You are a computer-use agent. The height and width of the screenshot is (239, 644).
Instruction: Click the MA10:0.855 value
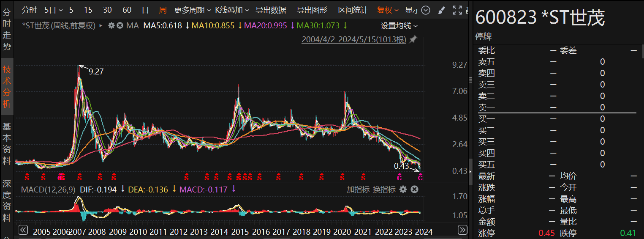click(213, 26)
